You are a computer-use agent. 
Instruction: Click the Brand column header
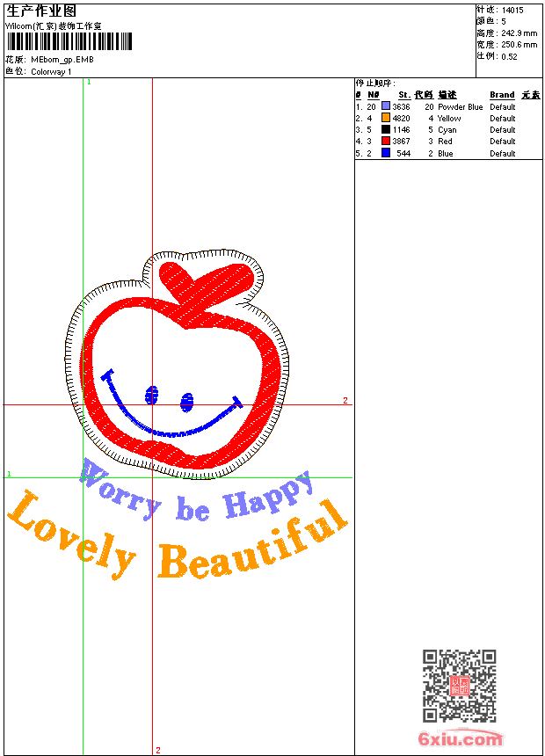tap(502, 95)
